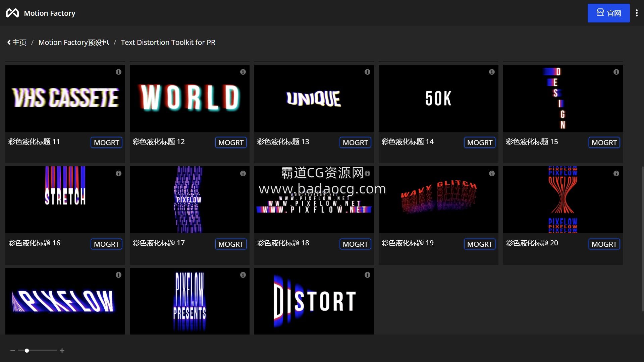The image size is (644, 362).
Task: Show info for WORLD preset
Action: click(x=243, y=72)
